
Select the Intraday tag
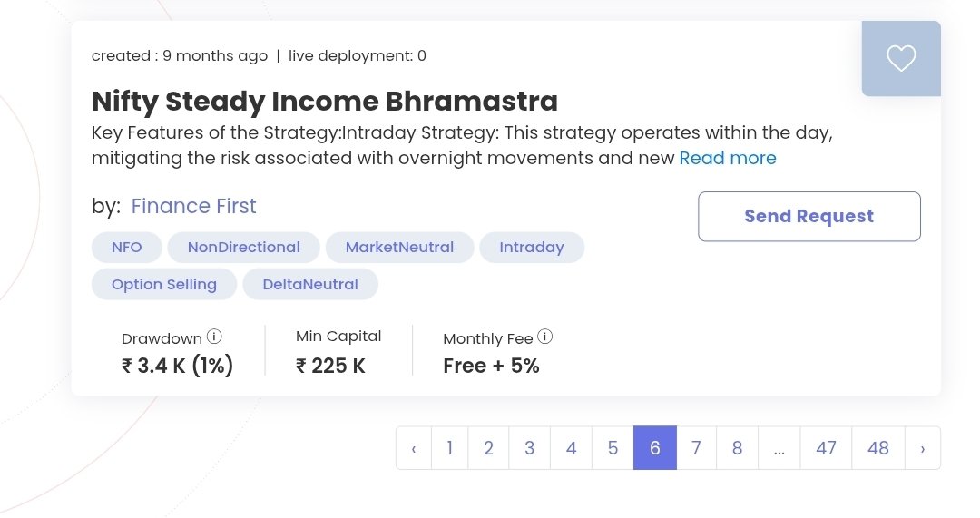point(532,248)
